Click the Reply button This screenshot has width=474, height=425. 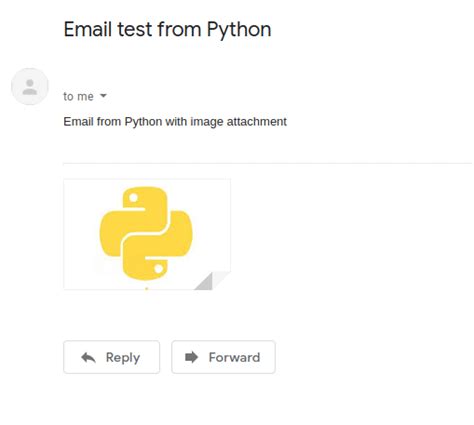(x=111, y=357)
